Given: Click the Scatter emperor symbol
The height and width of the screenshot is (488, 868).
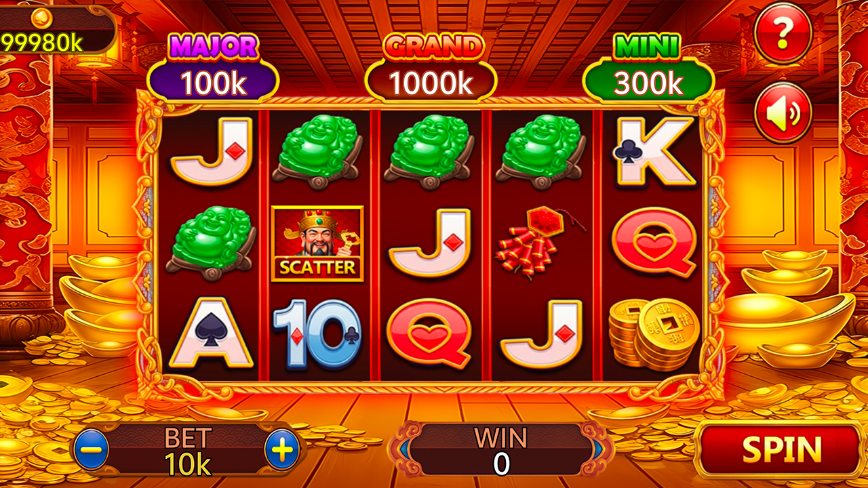Looking at the screenshot, I should coord(317,243).
